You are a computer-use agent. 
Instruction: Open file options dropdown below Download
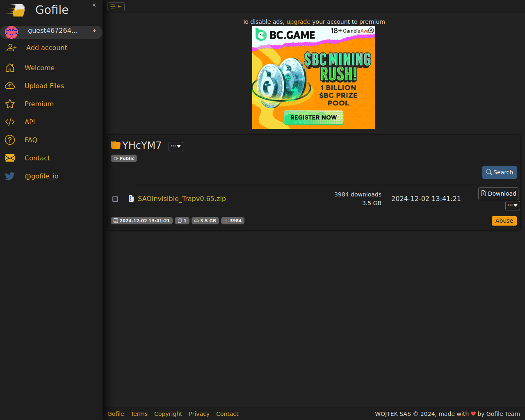[x=513, y=205]
